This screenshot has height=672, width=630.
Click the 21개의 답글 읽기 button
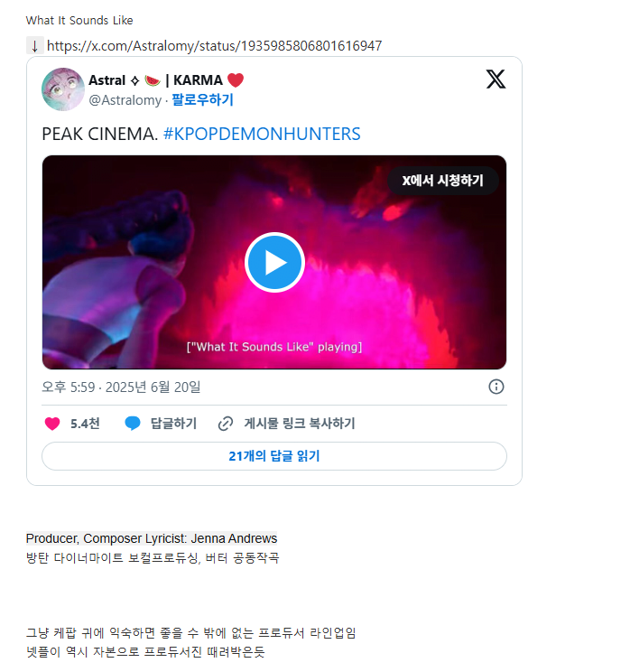pos(274,456)
